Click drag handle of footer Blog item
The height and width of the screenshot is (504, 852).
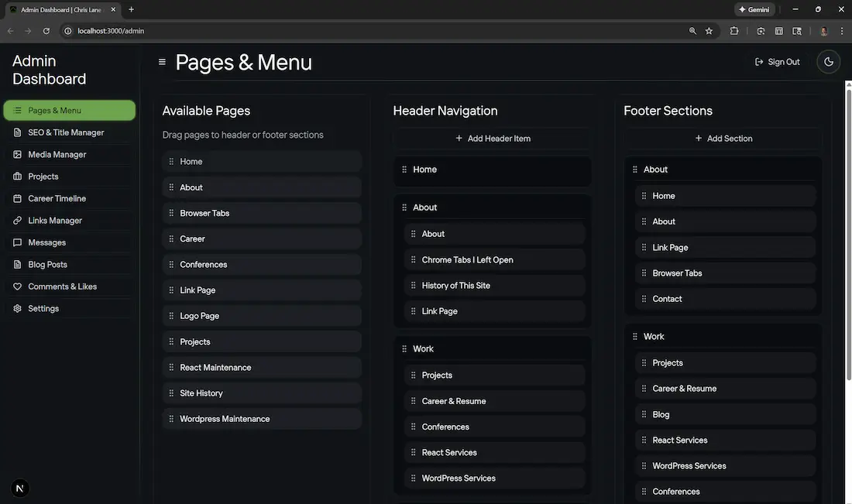tap(644, 414)
